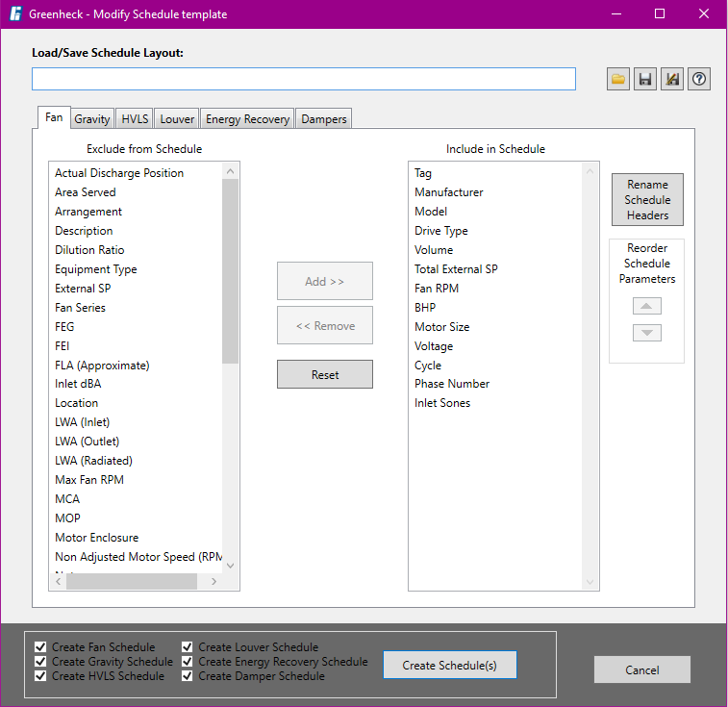Select LWA (Inlet) item

82,422
